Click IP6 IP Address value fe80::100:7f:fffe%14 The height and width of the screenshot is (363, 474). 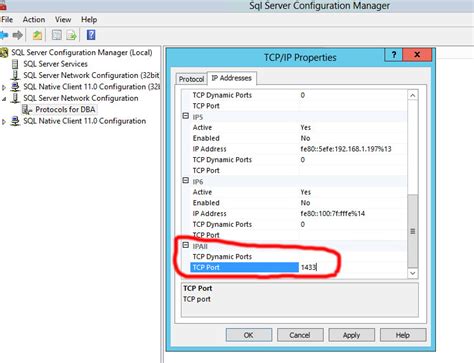[x=333, y=214]
